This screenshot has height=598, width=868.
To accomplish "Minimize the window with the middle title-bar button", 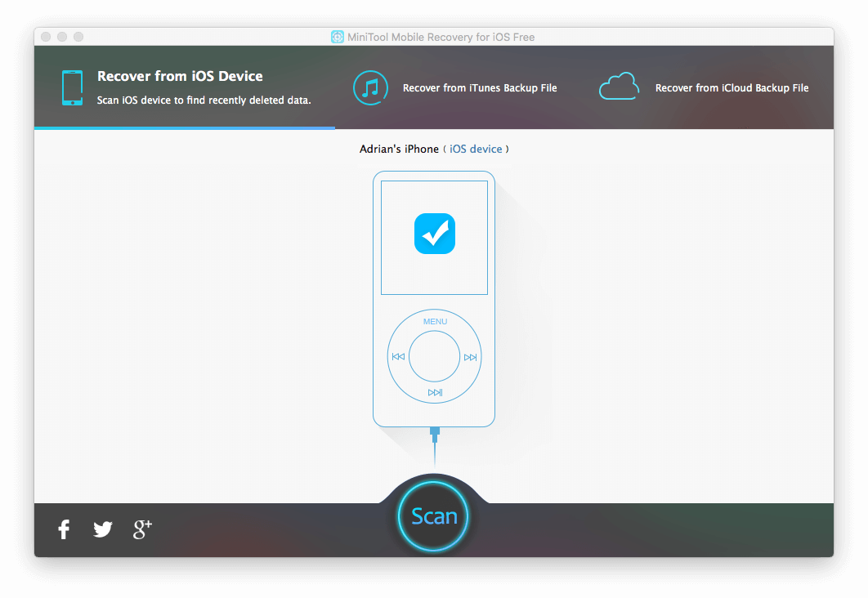I will pos(62,37).
